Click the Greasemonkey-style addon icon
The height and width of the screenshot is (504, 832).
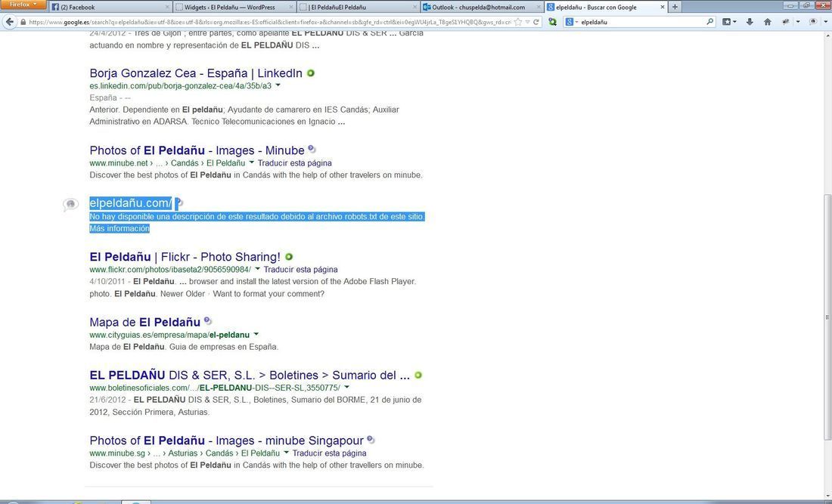pos(785,22)
